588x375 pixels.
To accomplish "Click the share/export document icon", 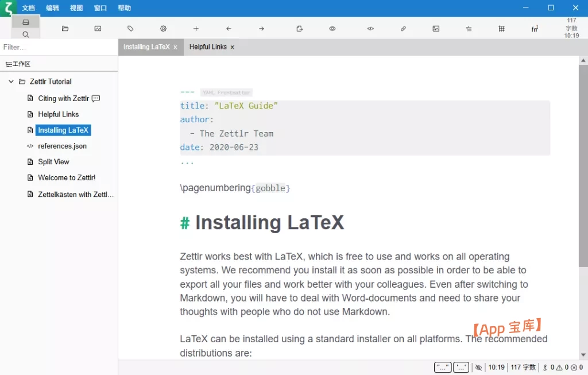I will 299,29.
